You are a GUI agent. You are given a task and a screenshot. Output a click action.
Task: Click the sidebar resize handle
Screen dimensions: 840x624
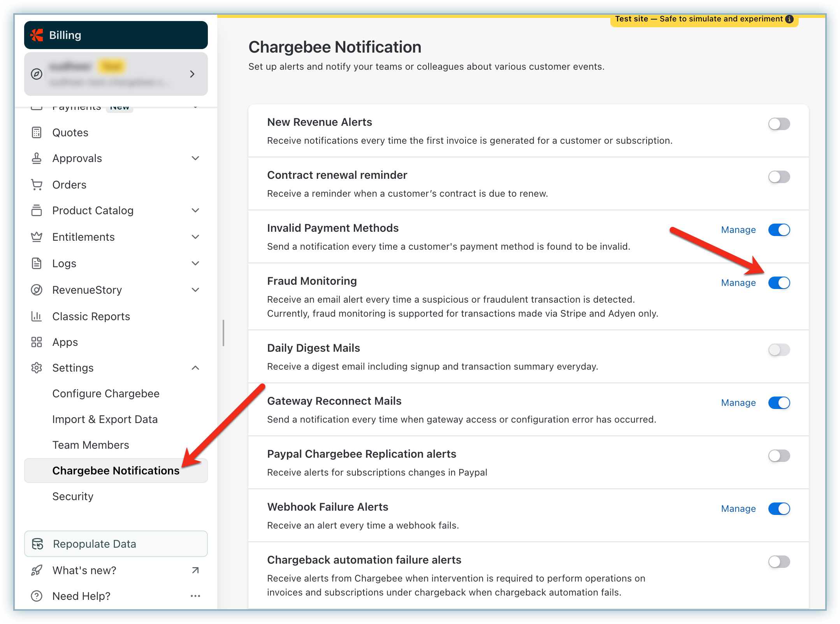[x=223, y=333]
